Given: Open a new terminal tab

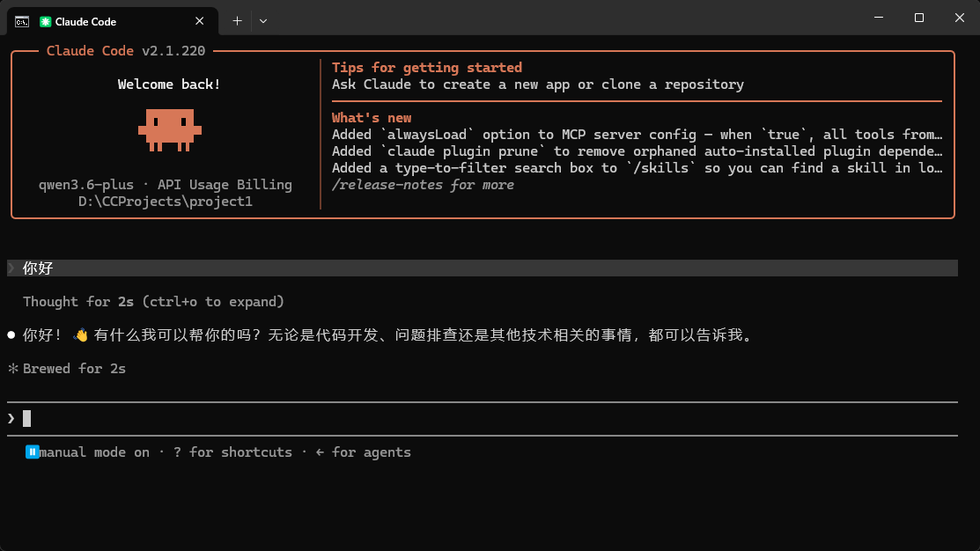Looking at the screenshot, I should tap(237, 21).
